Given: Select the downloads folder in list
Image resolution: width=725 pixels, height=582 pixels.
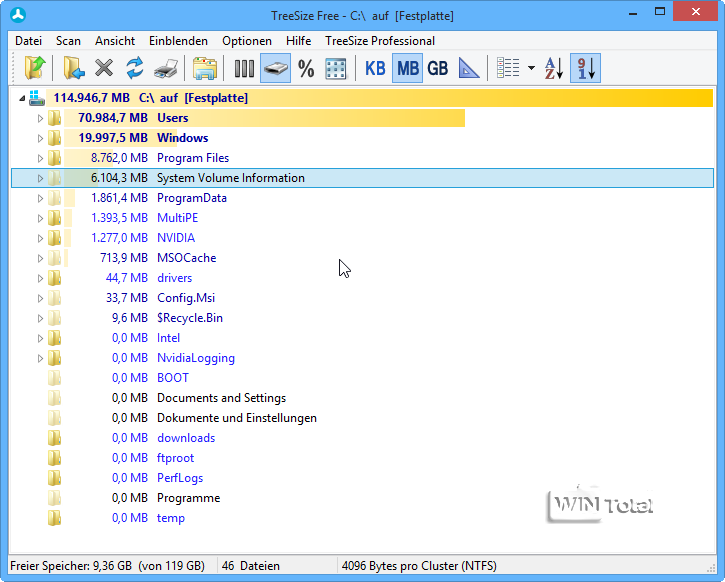Looking at the screenshot, I should 185,438.
